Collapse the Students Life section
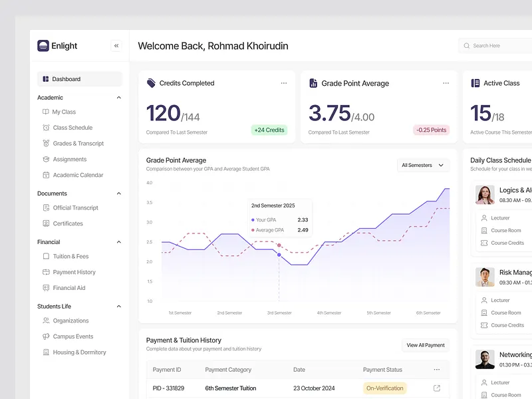The height and width of the screenshot is (399, 532). click(118, 306)
